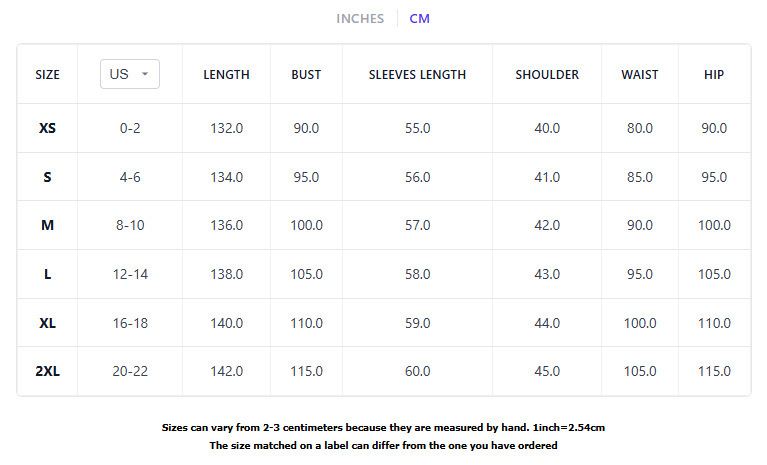Click the SHOULDER column header
Screen dimensions: 767x465
(x=547, y=74)
